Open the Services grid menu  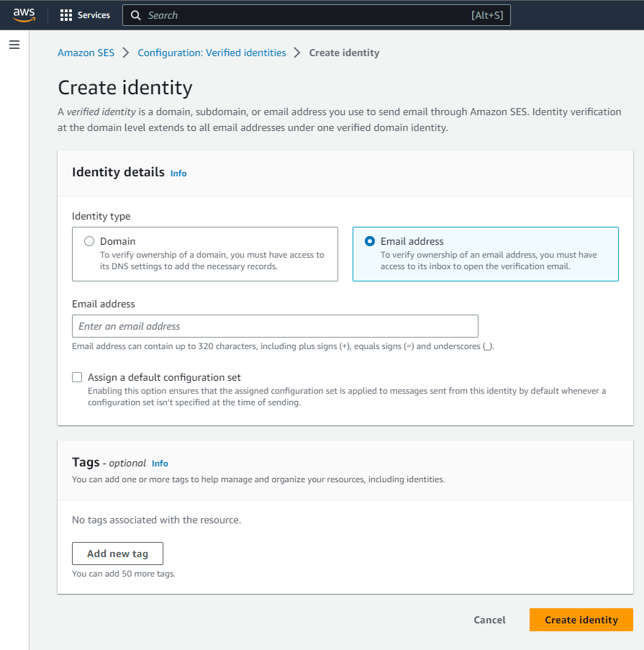pyautogui.click(x=85, y=15)
